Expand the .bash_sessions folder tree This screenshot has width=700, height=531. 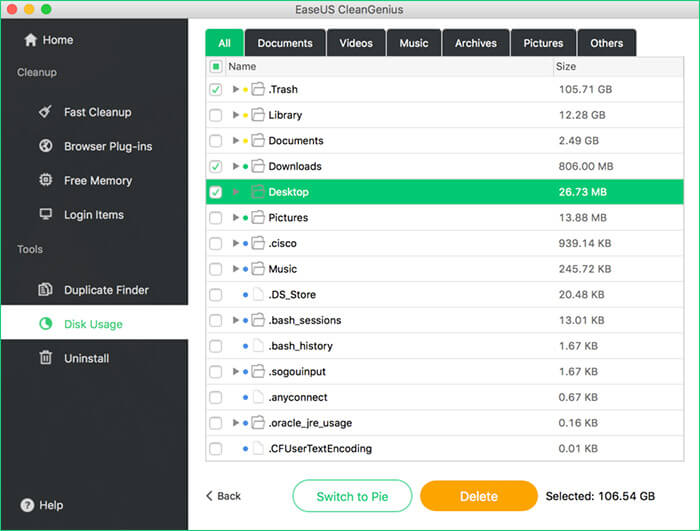tap(236, 320)
